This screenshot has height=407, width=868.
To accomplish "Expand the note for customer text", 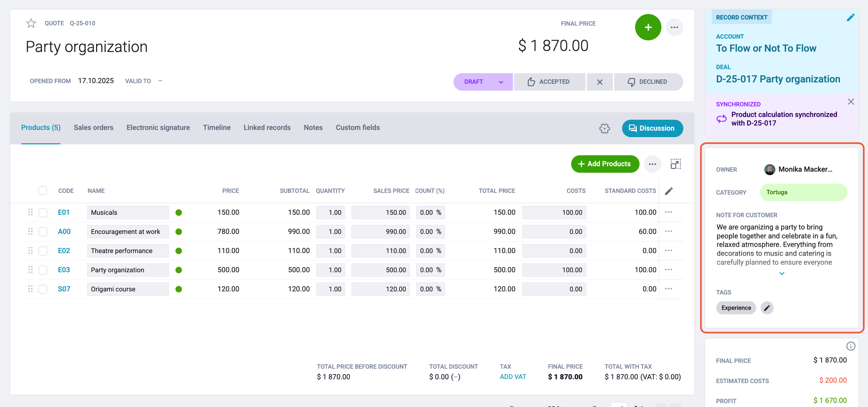I will 782,274.
